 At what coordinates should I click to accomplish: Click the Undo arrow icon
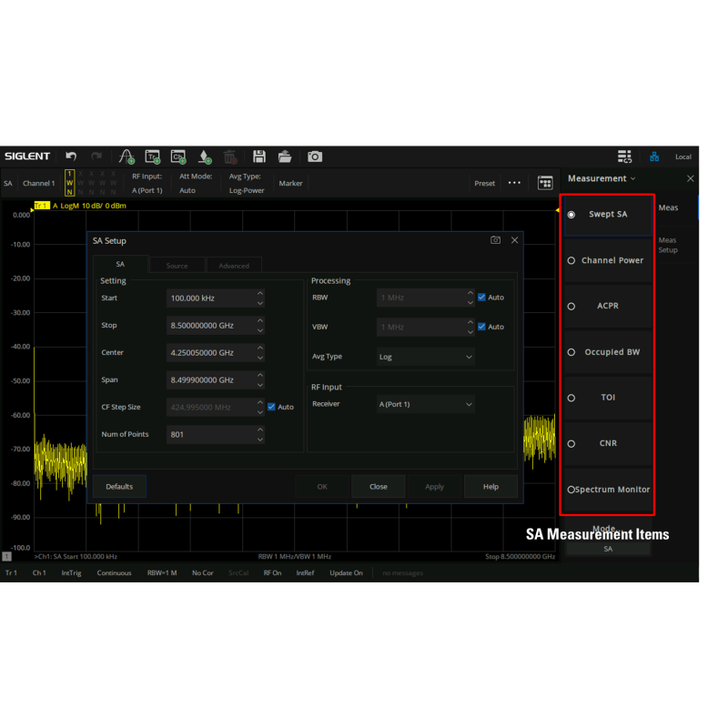pos(71,157)
